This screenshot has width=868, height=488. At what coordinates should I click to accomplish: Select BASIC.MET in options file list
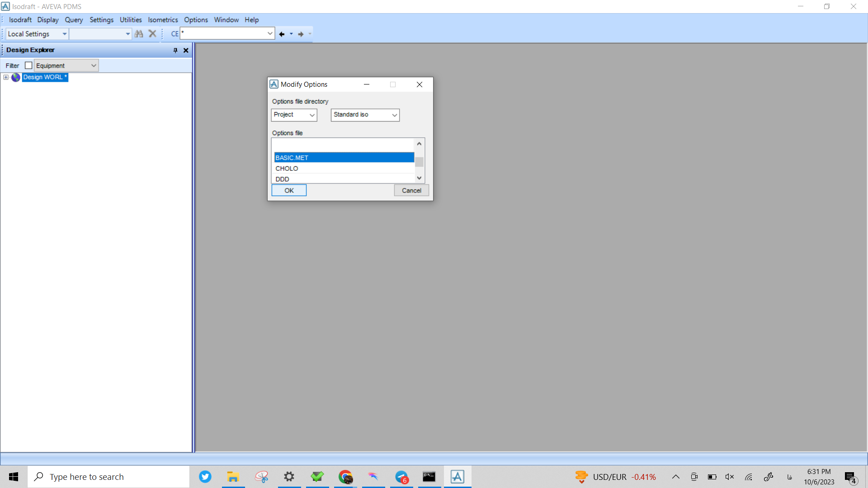pyautogui.click(x=344, y=158)
